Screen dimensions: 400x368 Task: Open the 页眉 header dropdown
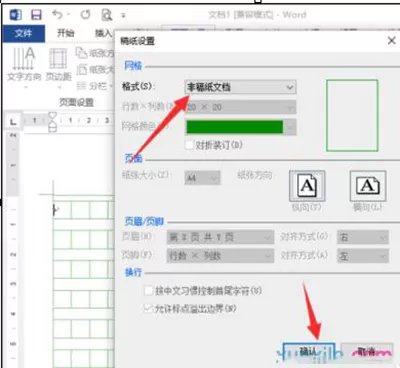(220, 237)
